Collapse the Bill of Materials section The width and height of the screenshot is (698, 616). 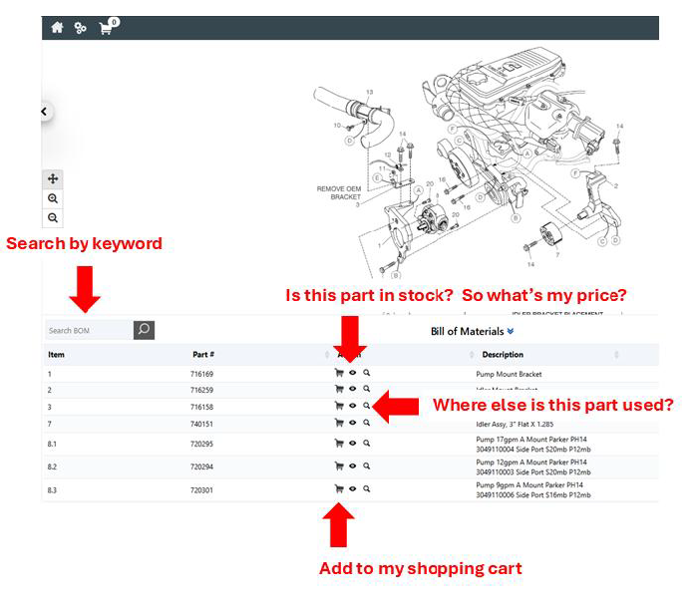[511, 331]
